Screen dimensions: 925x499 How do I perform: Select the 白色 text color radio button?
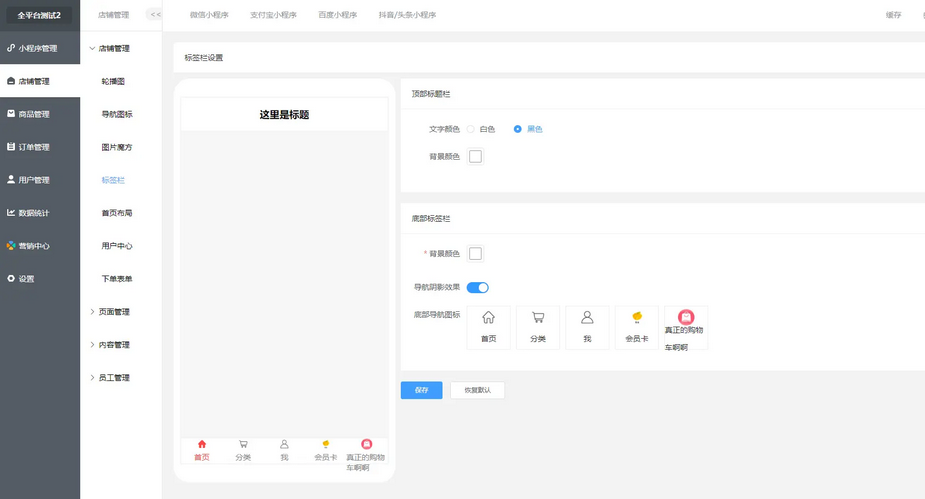click(x=471, y=129)
